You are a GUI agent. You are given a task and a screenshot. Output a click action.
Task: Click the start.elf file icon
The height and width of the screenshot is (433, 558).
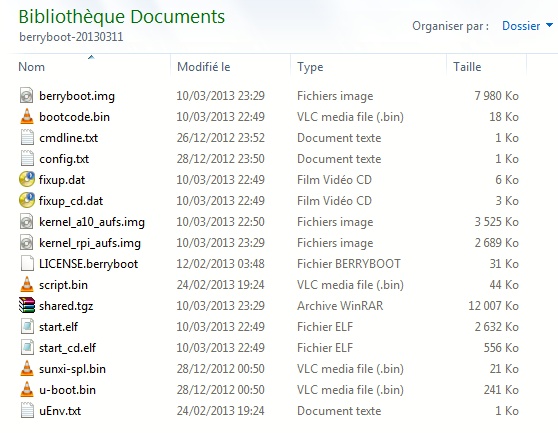click(27, 327)
